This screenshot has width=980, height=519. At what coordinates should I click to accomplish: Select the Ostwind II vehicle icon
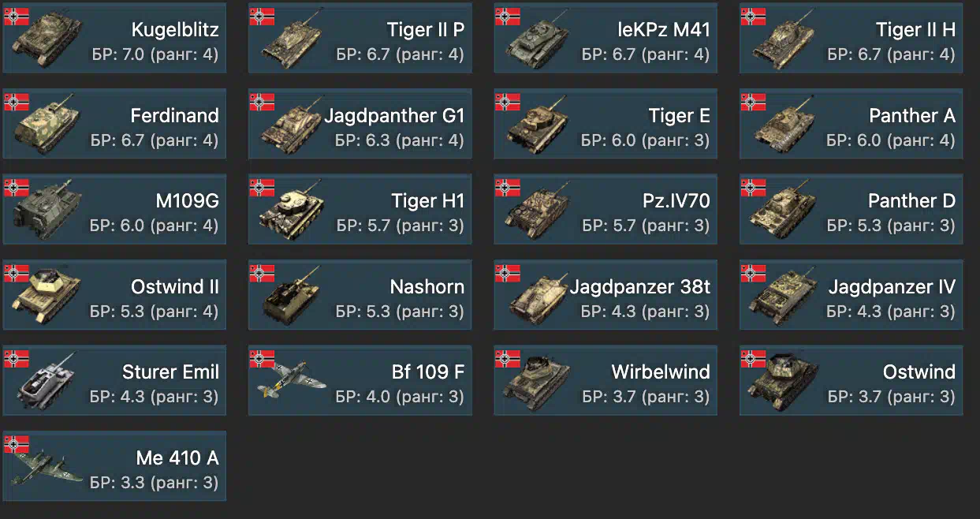[46, 295]
